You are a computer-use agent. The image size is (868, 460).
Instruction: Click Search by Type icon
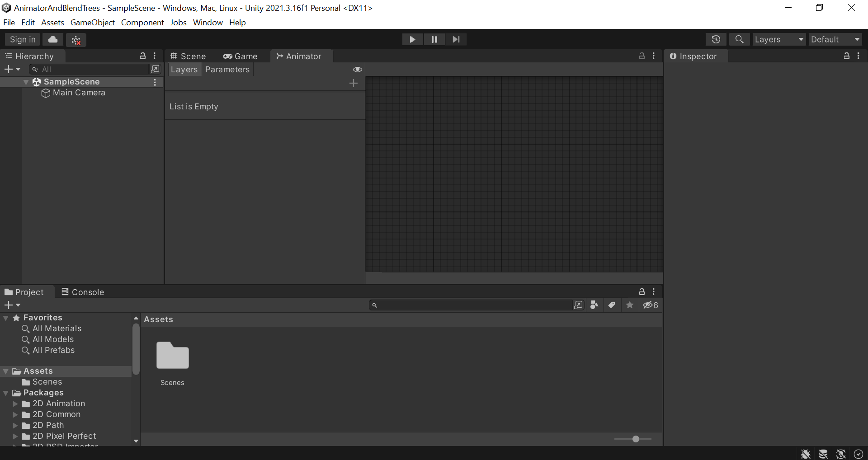(594, 305)
